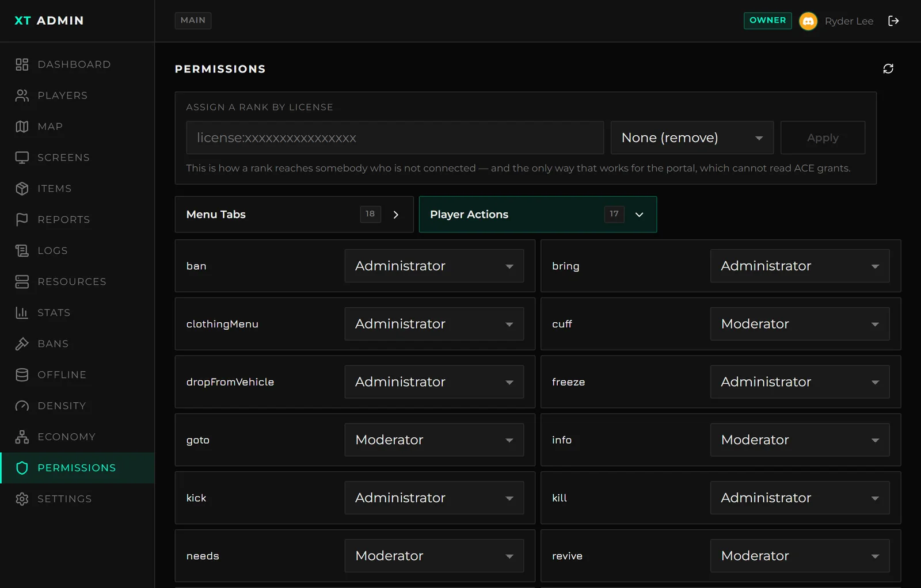
Task: Click the Reports flag icon
Action: coord(22,220)
